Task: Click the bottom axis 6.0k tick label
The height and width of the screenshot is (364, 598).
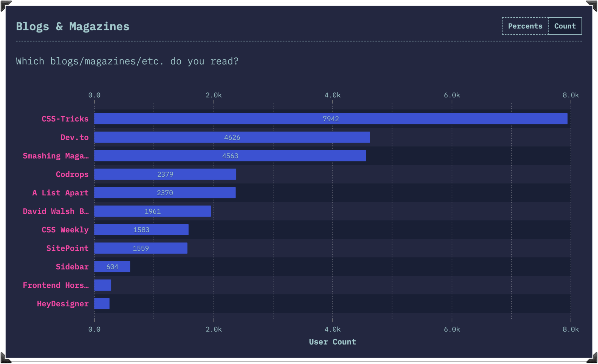Action: click(452, 329)
